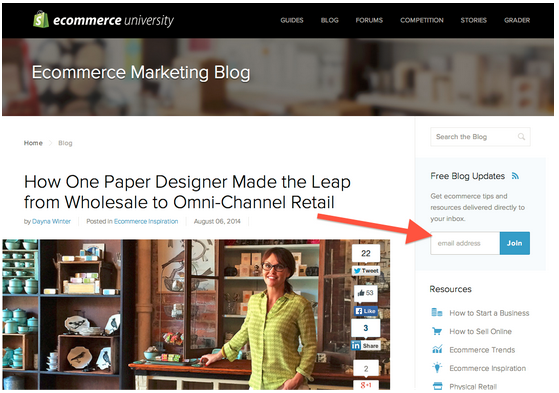Image resolution: width=559 pixels, height=393 pixels.
Task: Open the RSS feed icon
Action: pyautogui.click(x=515, y=176)
